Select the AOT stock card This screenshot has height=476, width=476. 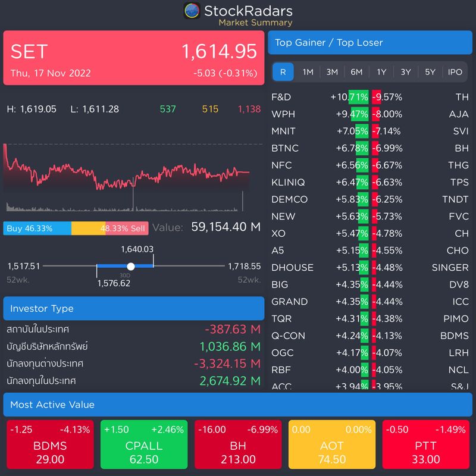click(332, 444)
